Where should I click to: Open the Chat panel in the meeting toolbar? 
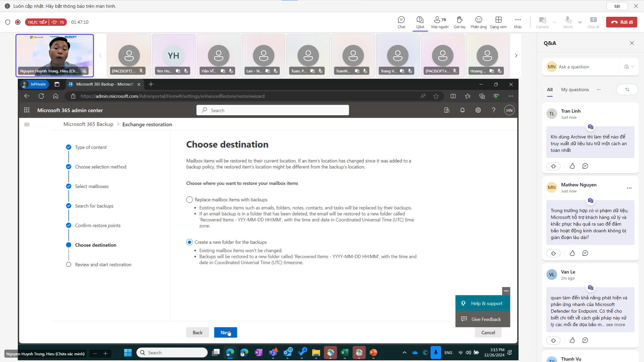(x=401, y=22)
